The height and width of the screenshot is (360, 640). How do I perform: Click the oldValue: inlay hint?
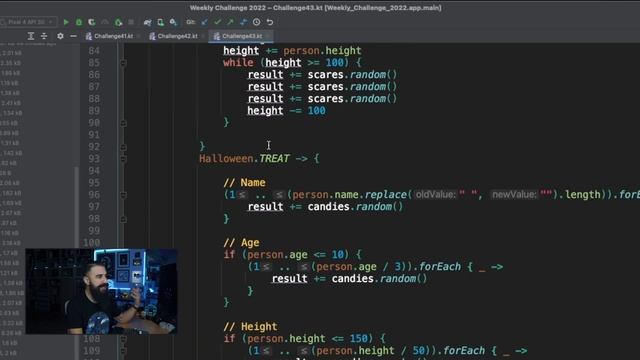(435, 195)
